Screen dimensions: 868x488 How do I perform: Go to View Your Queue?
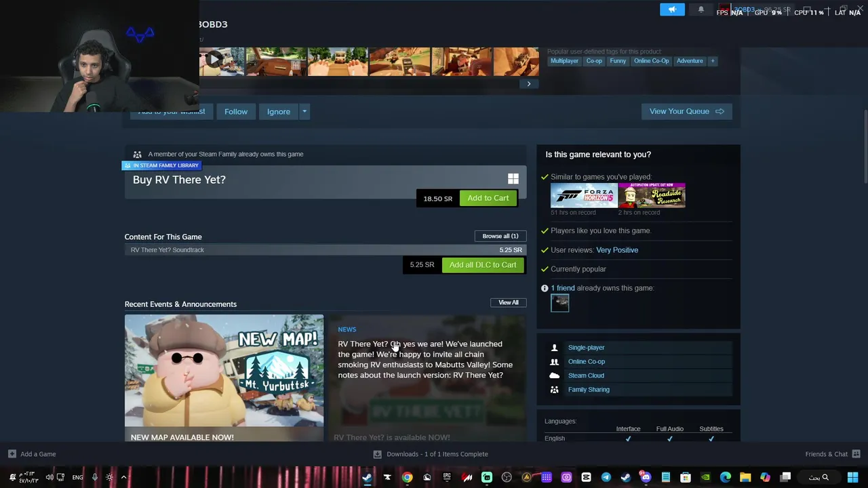[687, 112]
